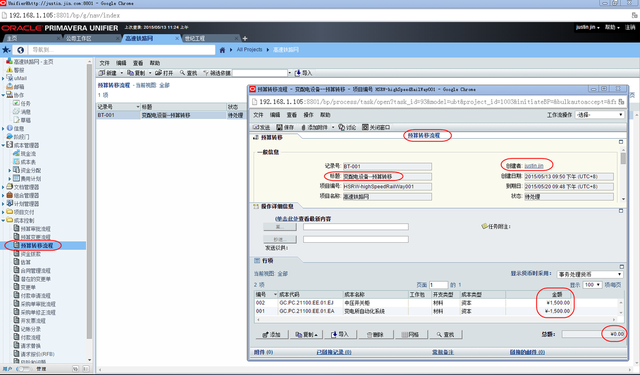Open 查看 menu in main log window
Screen dimensions: 640x375
click(138, 63)
